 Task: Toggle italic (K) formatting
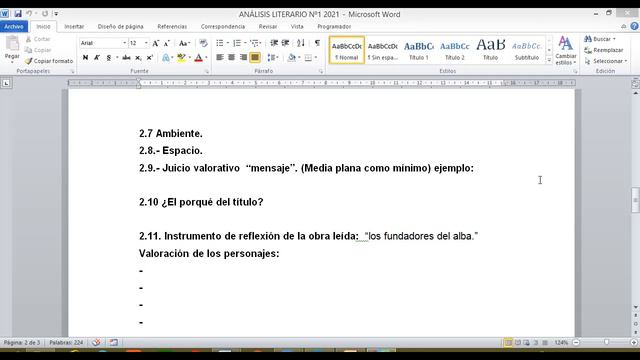[97, 58]
